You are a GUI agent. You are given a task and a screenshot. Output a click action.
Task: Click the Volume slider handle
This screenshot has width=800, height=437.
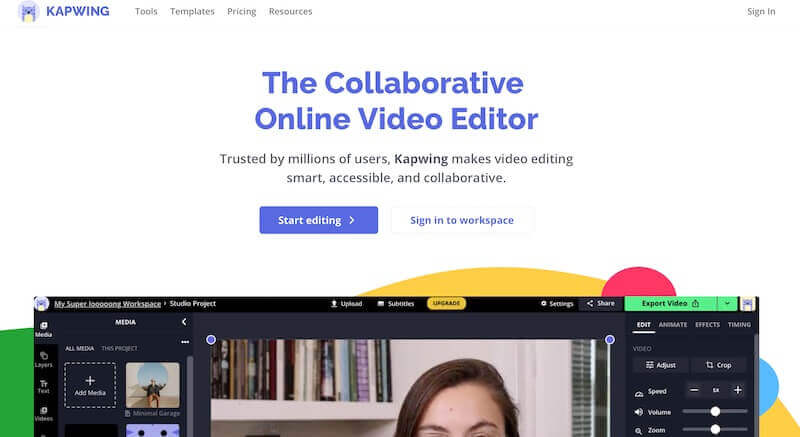pyautogui.click(x=715, y=412)
